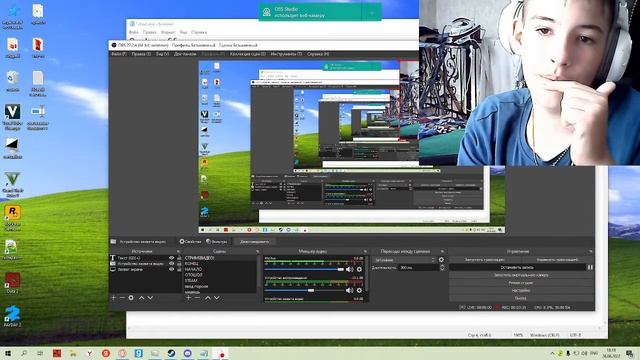Toggle visibility of Устройство захвата видео source
This screenshot has height=360, width=640.
(x=171, y=264)
